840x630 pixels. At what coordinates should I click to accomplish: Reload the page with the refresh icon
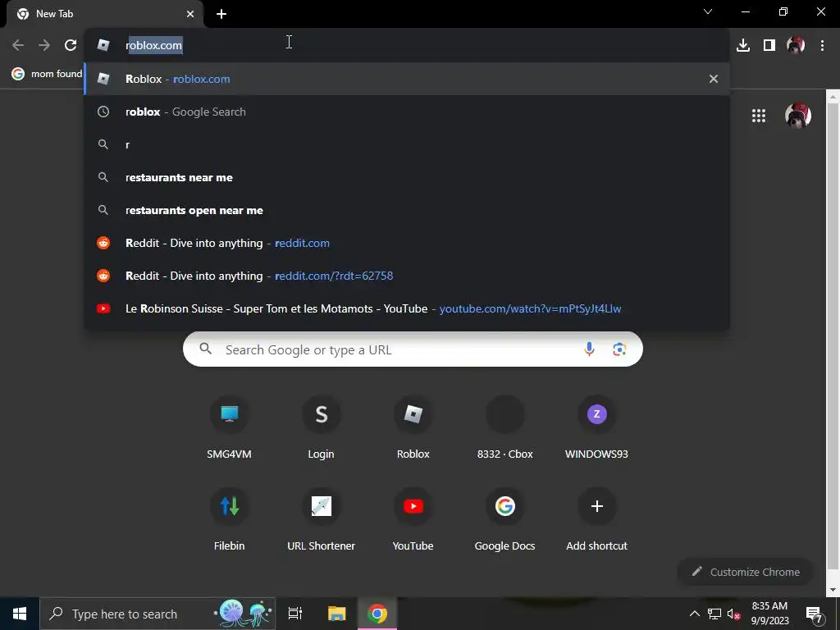point(71,45)
